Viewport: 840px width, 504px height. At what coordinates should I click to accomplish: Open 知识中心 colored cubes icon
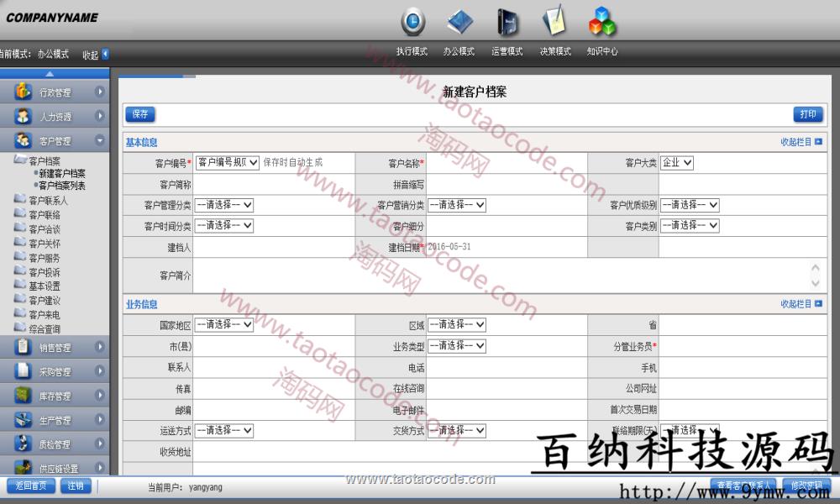tap(602, 22)
